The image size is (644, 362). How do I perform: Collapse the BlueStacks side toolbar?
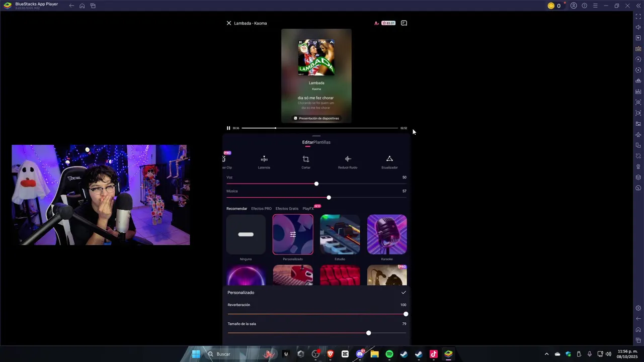tap(638, 6)
